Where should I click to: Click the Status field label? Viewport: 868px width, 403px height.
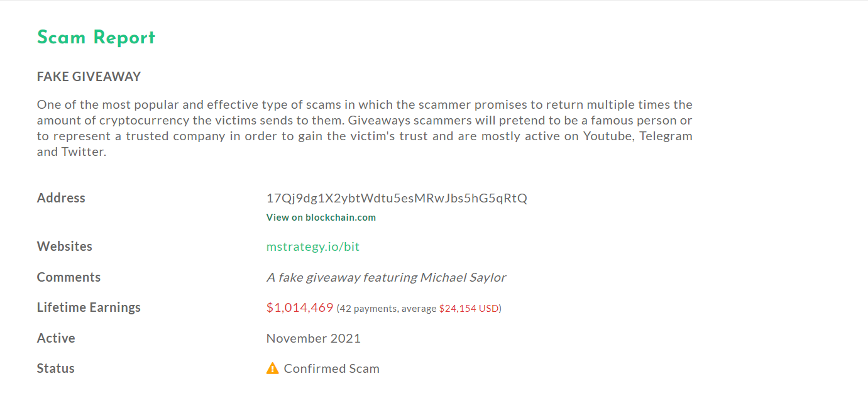coord(56,368)
